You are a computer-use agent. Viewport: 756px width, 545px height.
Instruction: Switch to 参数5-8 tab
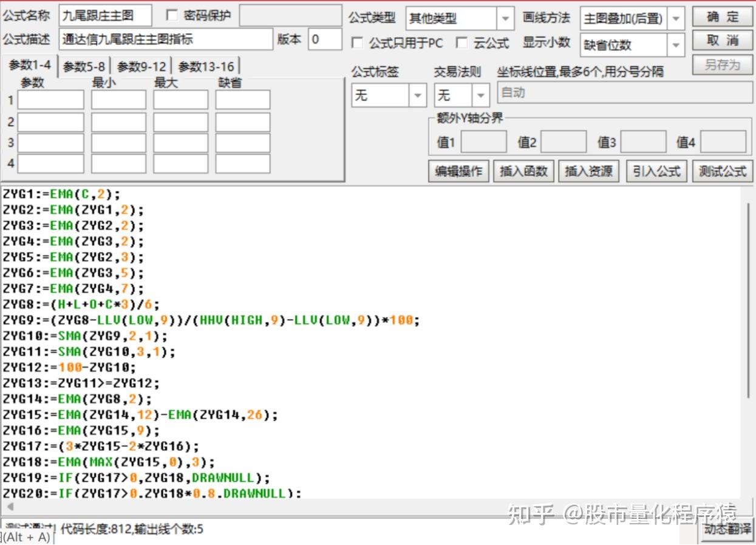coord(84,67)
